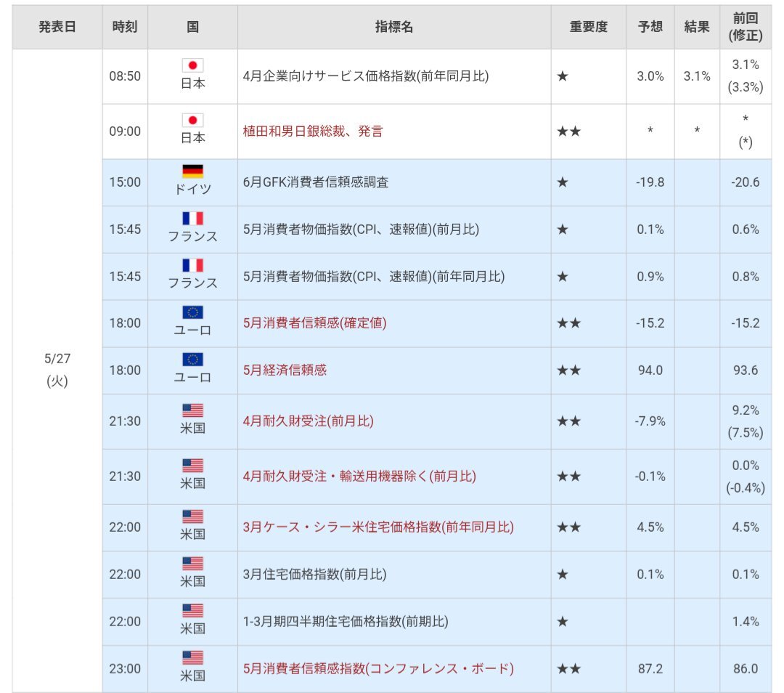Viewport: 784px width, 693px height.
Task: Click the 09:00 time cell
Action: pyautogui.click(x=125, y=131)
